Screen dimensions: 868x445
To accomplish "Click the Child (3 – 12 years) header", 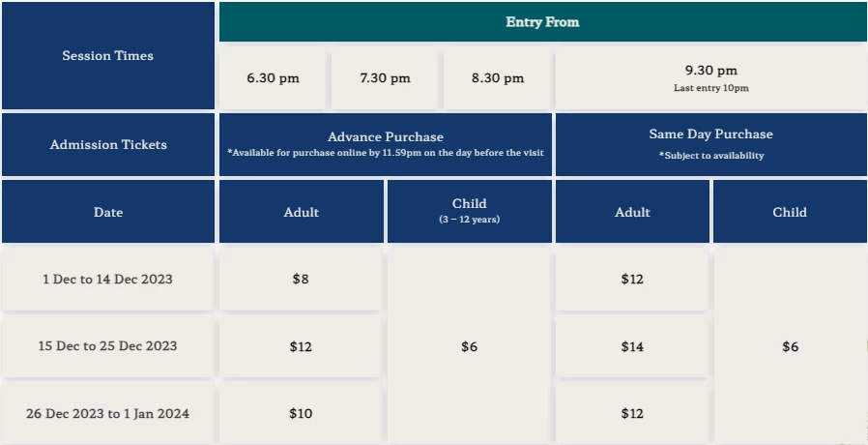I will (470, 212).
